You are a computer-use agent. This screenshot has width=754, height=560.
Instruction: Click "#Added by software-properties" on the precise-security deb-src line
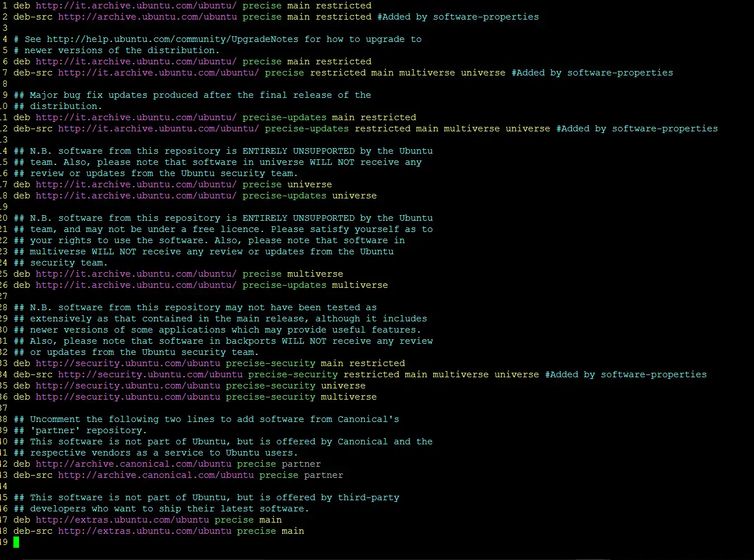coord(626,374)
